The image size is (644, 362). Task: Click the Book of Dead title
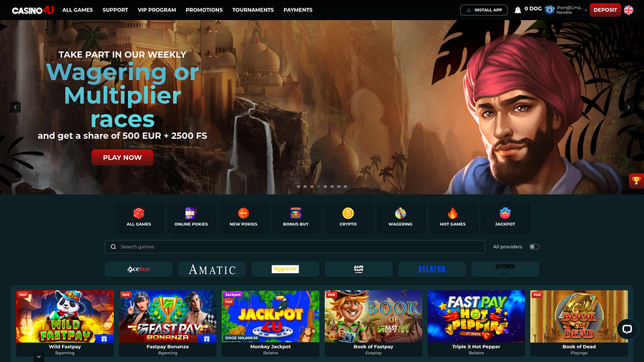click(579, 346)
